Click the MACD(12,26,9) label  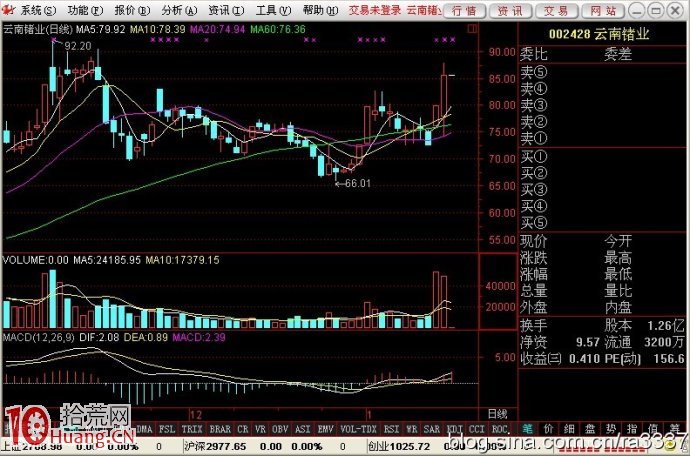pos(39,338)
